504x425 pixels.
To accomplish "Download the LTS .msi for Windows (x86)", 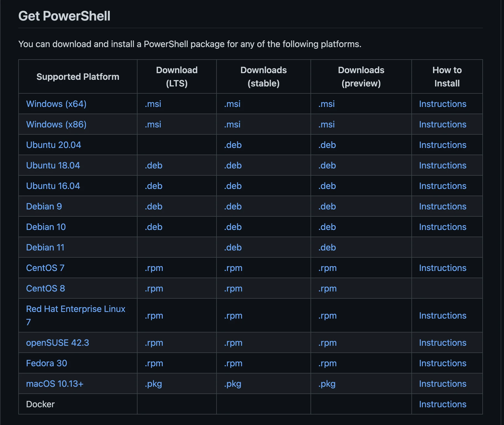I will click(153, 124).
